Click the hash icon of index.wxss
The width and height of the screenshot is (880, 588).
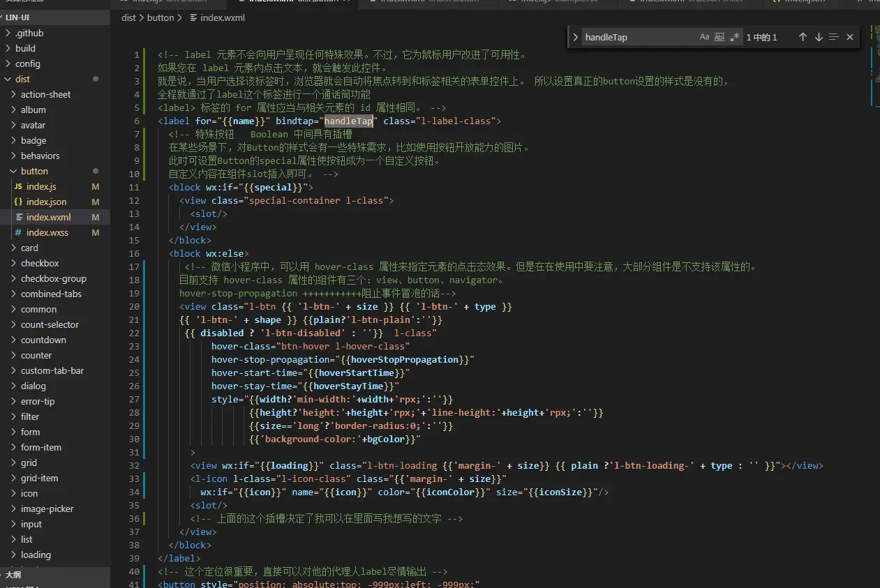click(18, 232)
